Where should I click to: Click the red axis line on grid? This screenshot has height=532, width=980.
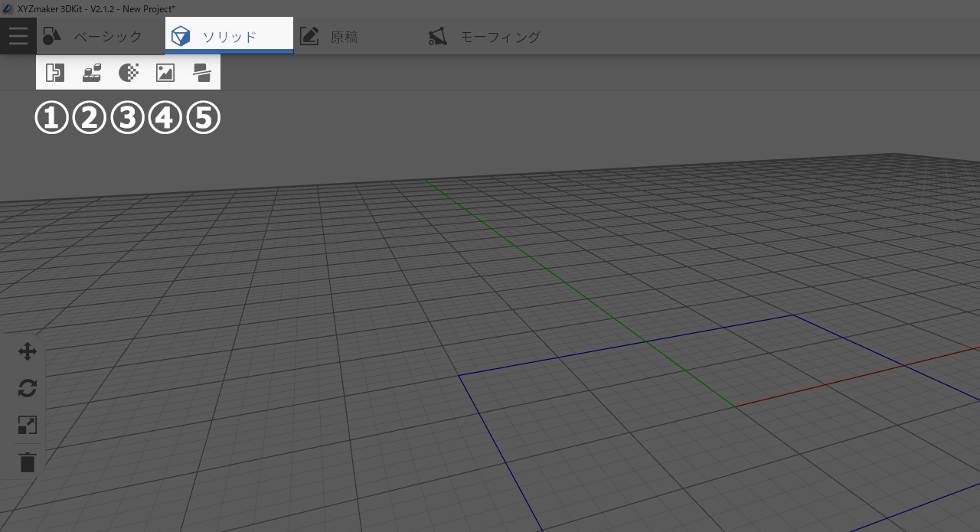tap(842, 382)
